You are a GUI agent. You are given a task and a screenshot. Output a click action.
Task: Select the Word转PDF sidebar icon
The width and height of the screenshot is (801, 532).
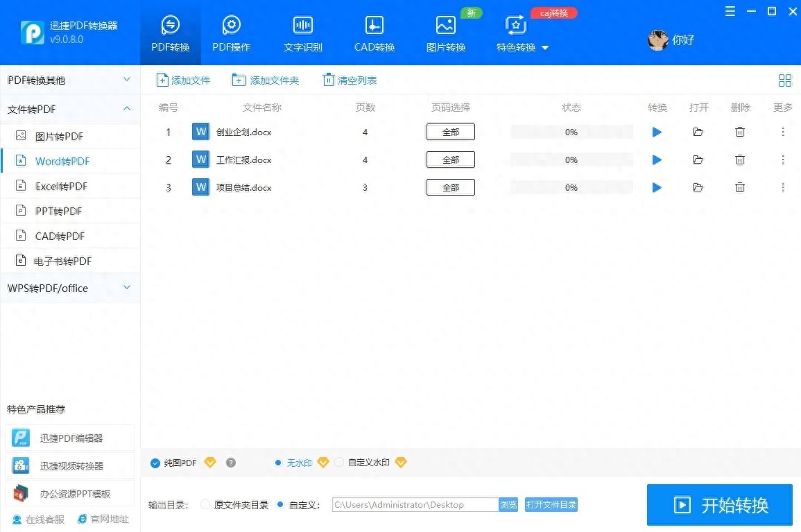tap(24, 161)
